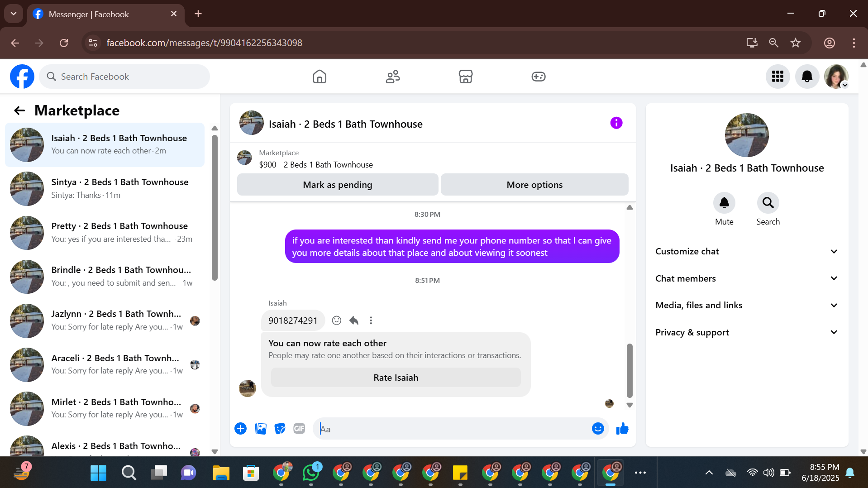Click the chat messages scrollbar thumb

(x=630, y=370)
